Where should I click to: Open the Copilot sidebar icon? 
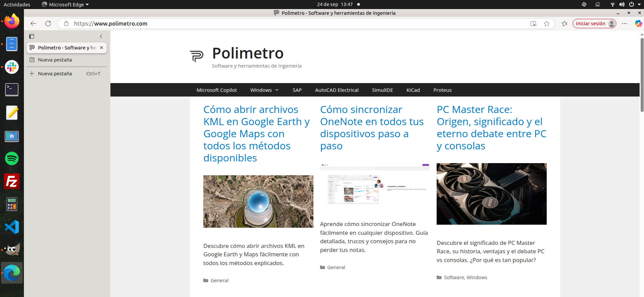pyautogui.click(x=638, y=24)
